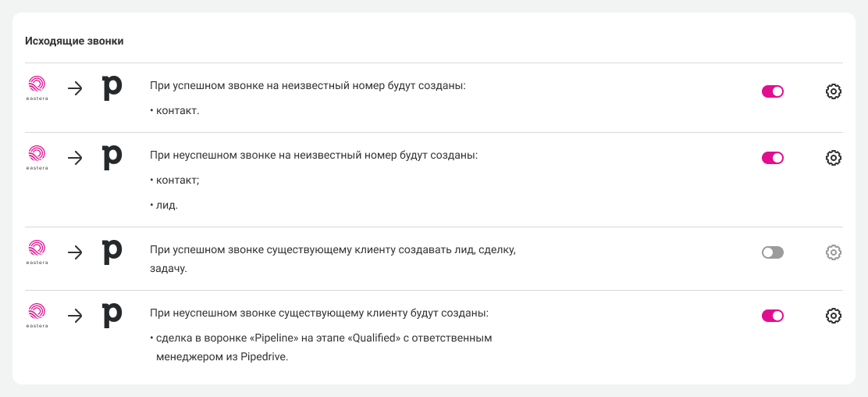Click the "• лид." bullet text
Viewport: 868px width, 397px height.
click(x=164, y=205)
